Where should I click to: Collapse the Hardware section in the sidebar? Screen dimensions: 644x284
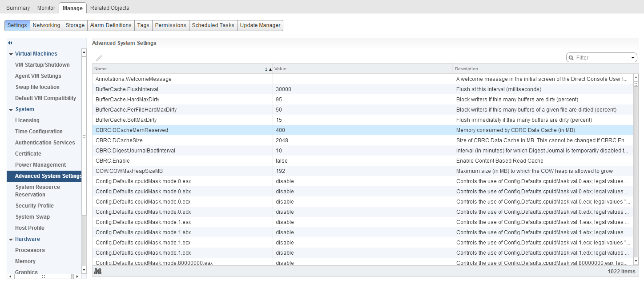click(11, 240)
